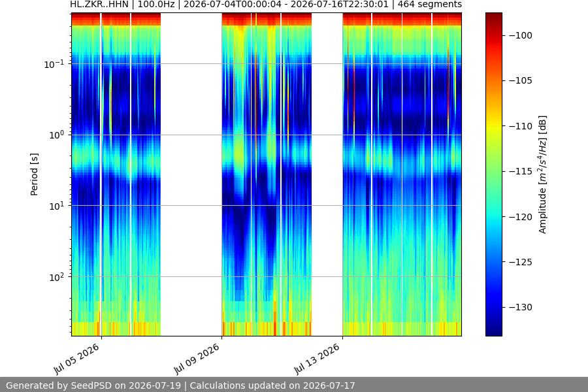Click the plot title HL.ZKR..HHN
The image size is (588, 392).
[x=266, y=5]
